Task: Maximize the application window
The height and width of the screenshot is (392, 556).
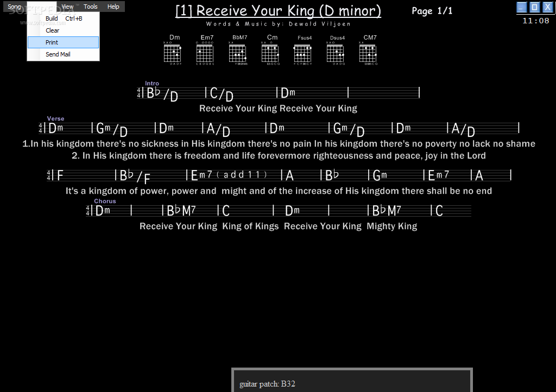Action: tap(535, 7)
